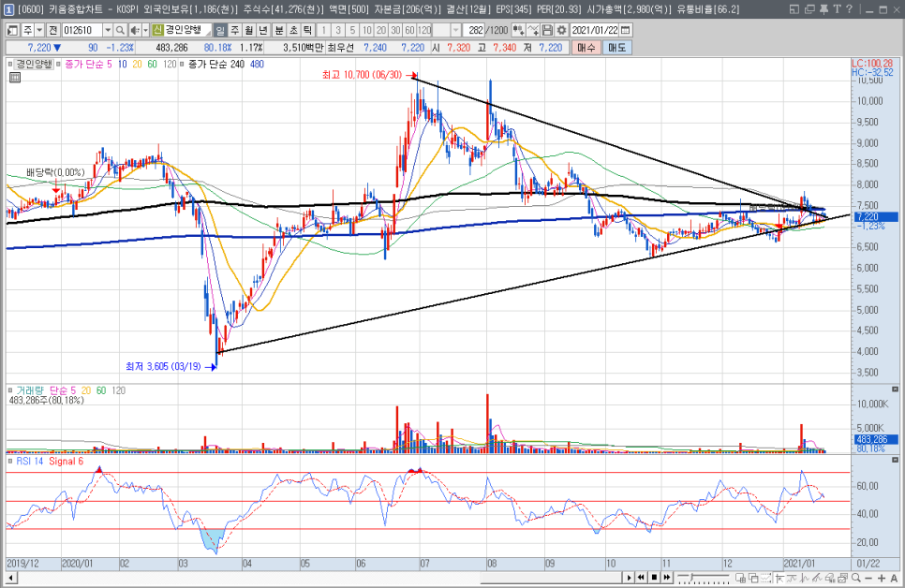Click the A auto-scale icon in bottom toolbar
Viewport: 905px width, 588px height.
pos(894,578)
